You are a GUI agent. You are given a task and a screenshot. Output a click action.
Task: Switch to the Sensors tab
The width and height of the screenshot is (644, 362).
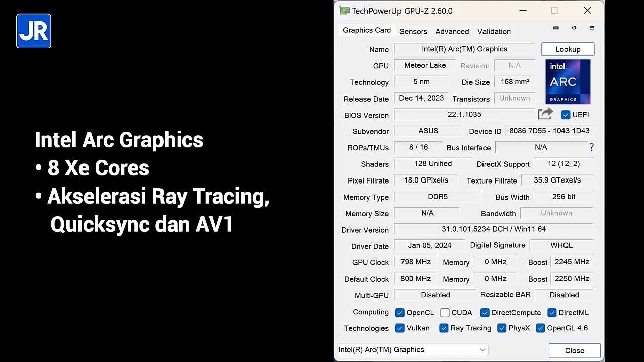(x=413, y=31)
